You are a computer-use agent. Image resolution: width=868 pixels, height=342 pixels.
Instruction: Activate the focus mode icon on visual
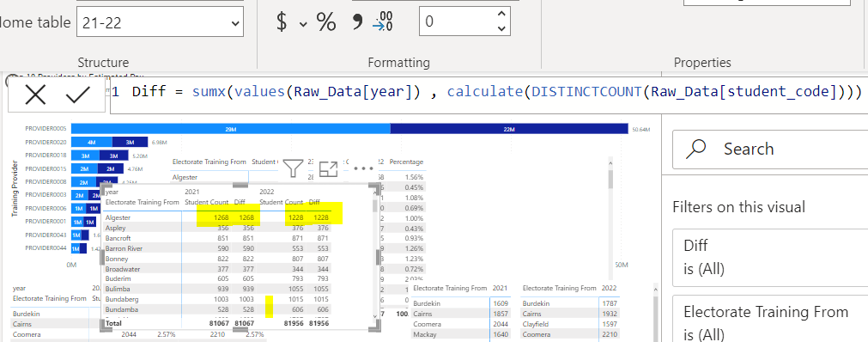pos(328,168)
